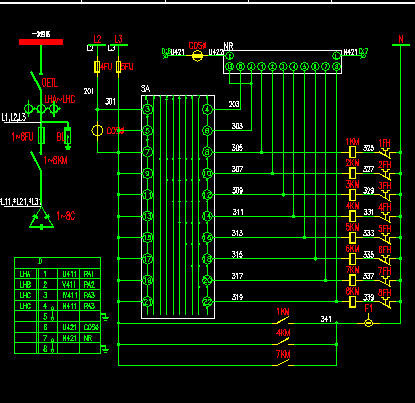The width and height of the screenshot is (415, 403).
Task: Select wire number 319
Action: (237, 297)
